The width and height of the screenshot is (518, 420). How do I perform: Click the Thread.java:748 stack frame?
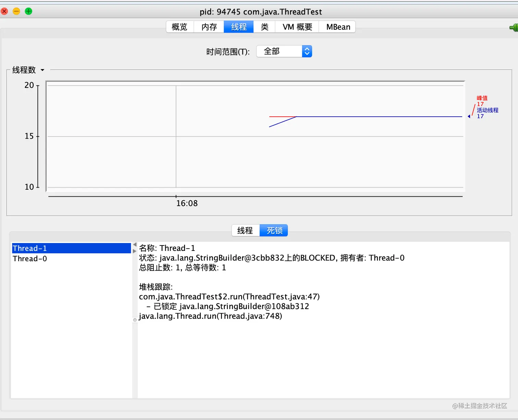pos(210,316)
